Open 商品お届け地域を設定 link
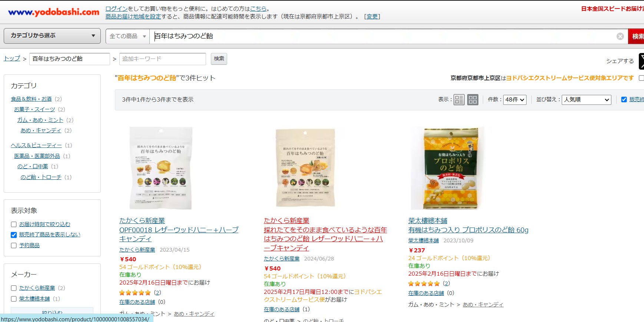Screen dimensions: 644x322 pyautogui.click(x=133, y=16)
